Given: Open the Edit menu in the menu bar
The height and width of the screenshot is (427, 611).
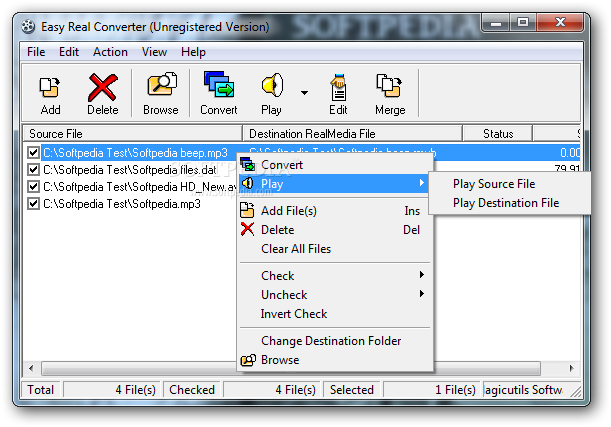Looking at the screenshot, I should 69,52.
